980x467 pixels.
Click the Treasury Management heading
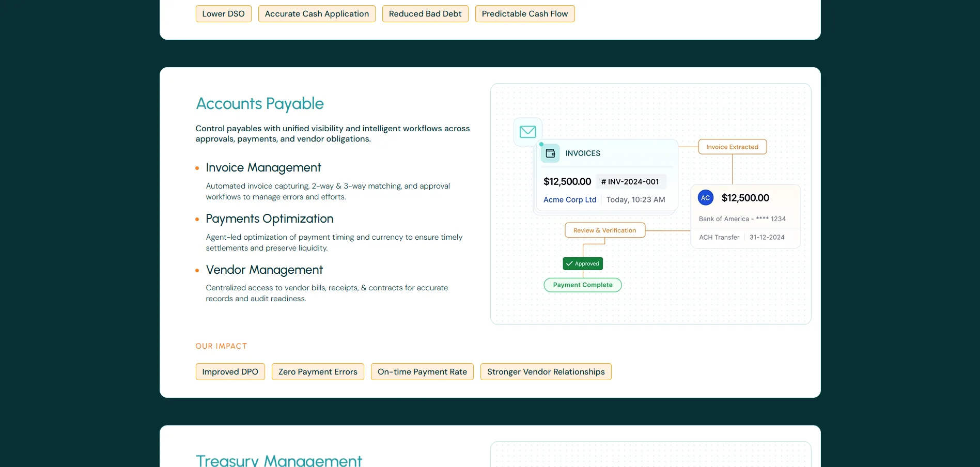[279, 460]
